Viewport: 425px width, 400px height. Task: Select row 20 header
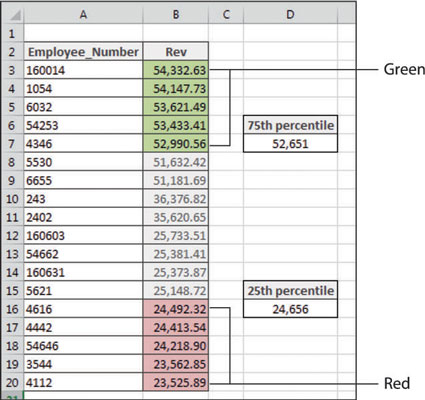click(13, 383)
